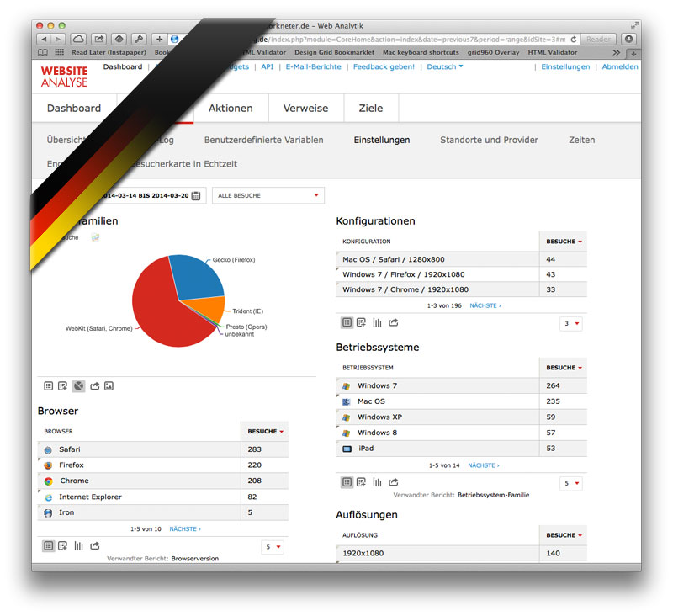673x616 pixels.
Task: Open the main Dashboard tab beside Aktionen
Action: (x=74, y=109)
